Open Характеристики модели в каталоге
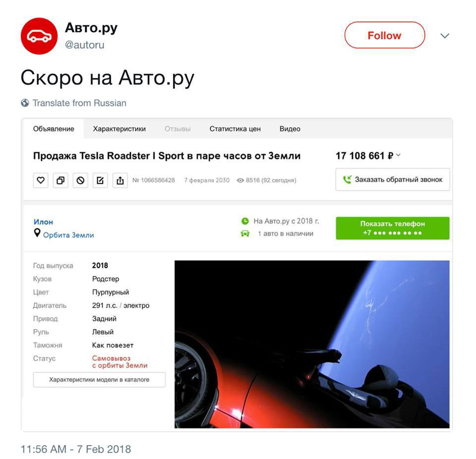This screenshot has height=459, width=476. point(99,380)
